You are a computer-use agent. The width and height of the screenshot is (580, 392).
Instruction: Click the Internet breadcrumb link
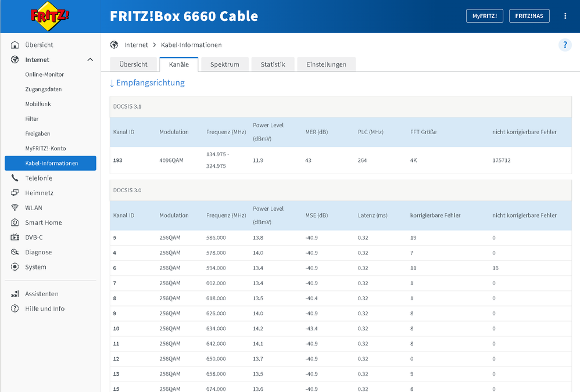tap(136, 45)
